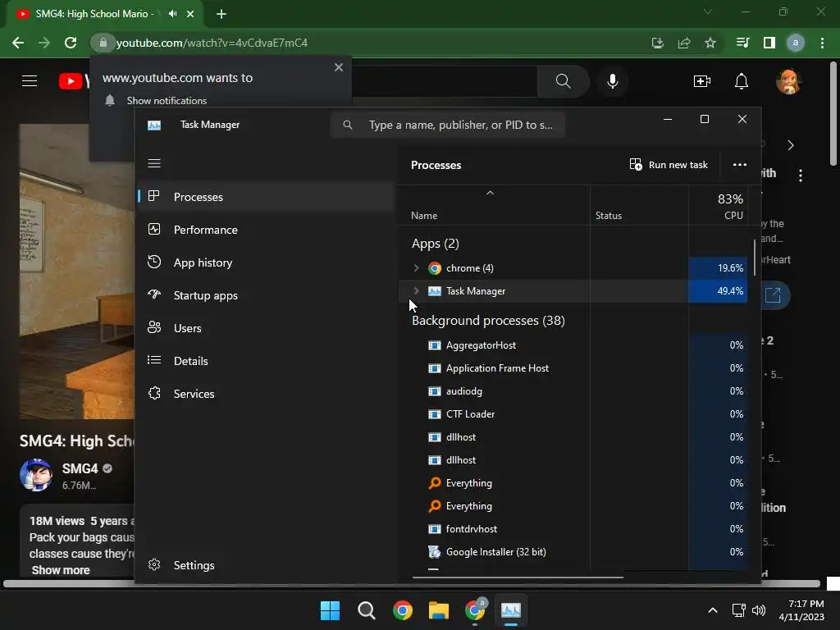Image resolution: width=840 pixels, height=630 pixels.
Task: Click the share page icon in Chrome
Action: pos(683,43)
